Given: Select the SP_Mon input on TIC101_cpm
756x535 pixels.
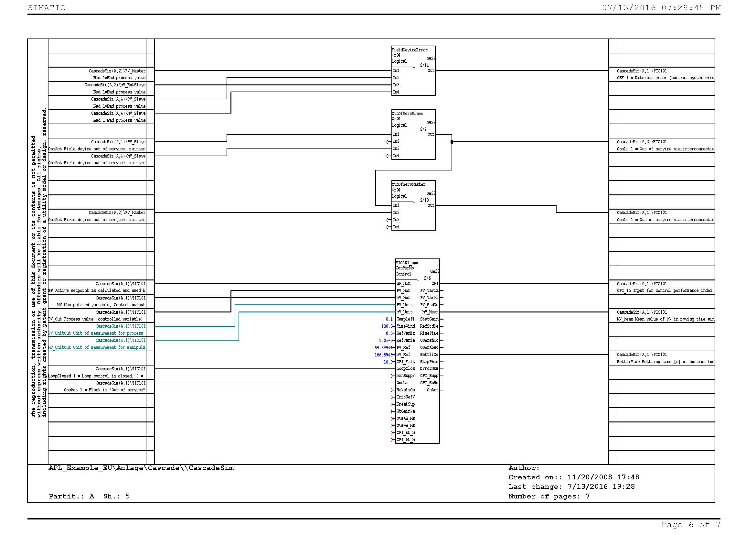Looking at the screenshot, I should (403, 284).
